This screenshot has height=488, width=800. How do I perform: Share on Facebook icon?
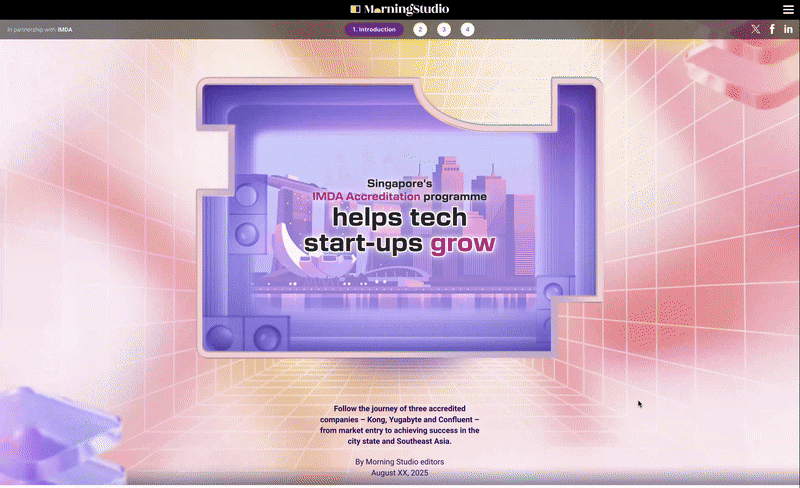click(772, 29)
